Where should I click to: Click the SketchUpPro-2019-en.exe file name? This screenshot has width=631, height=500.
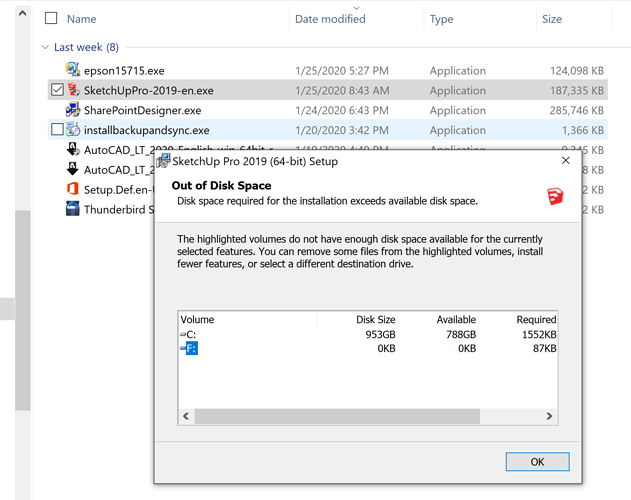click(148, 91)
